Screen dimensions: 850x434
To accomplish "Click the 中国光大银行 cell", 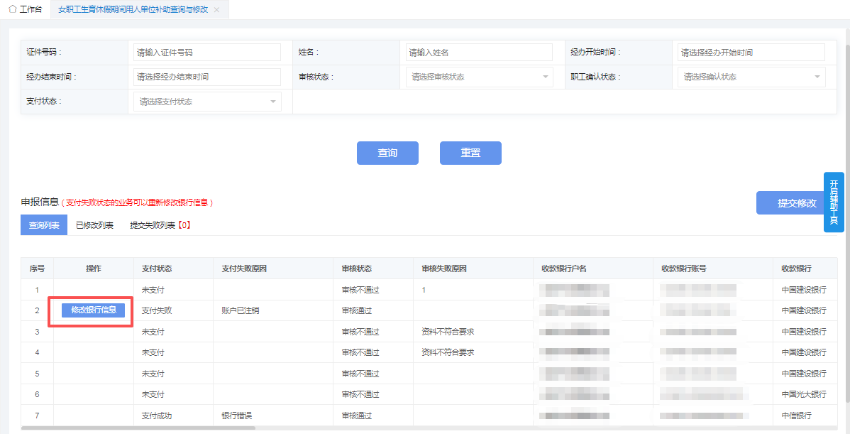I will pos(804,394).
